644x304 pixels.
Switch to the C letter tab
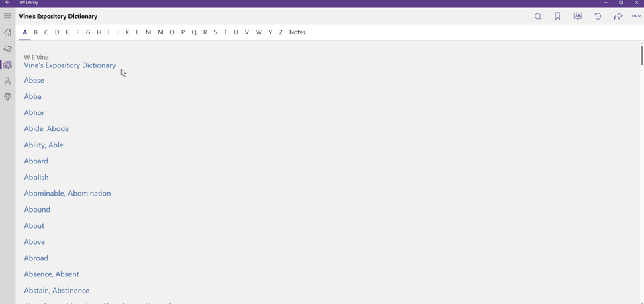click(x=46, y=32)
